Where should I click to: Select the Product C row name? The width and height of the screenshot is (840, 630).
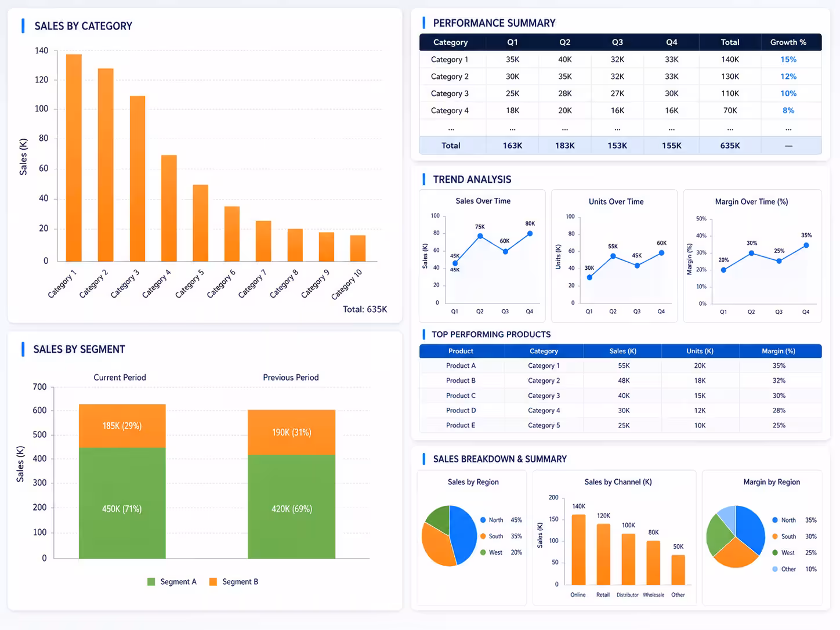pos(461,396)
